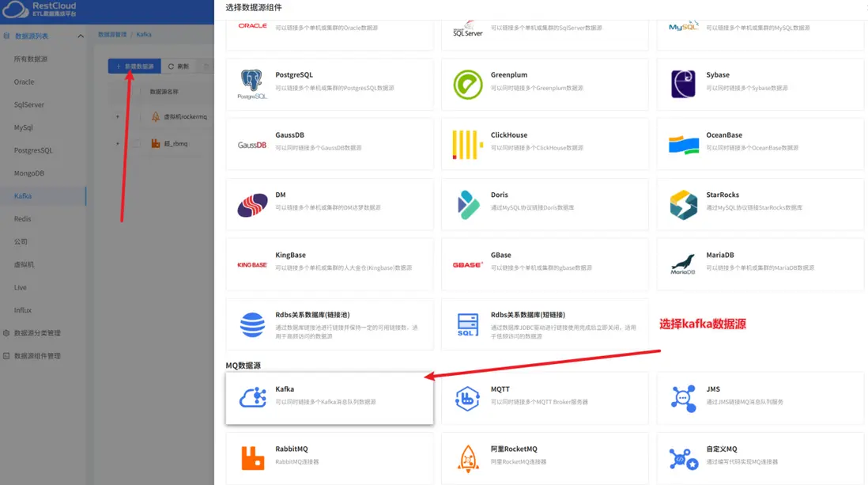Image resolution: width=868 pixels, height=485 pixels.
Task: Click the ClickHouse card title
Action: click(509, 135)
